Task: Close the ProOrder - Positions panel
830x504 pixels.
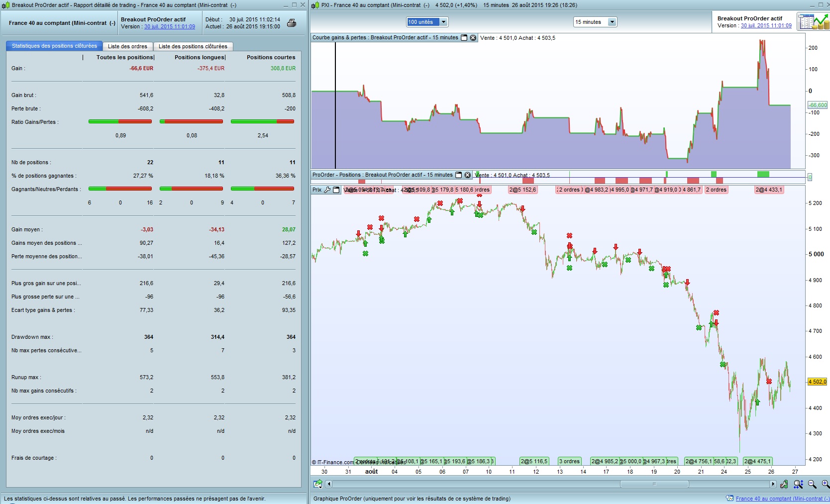Action: [x=468, y=175]
